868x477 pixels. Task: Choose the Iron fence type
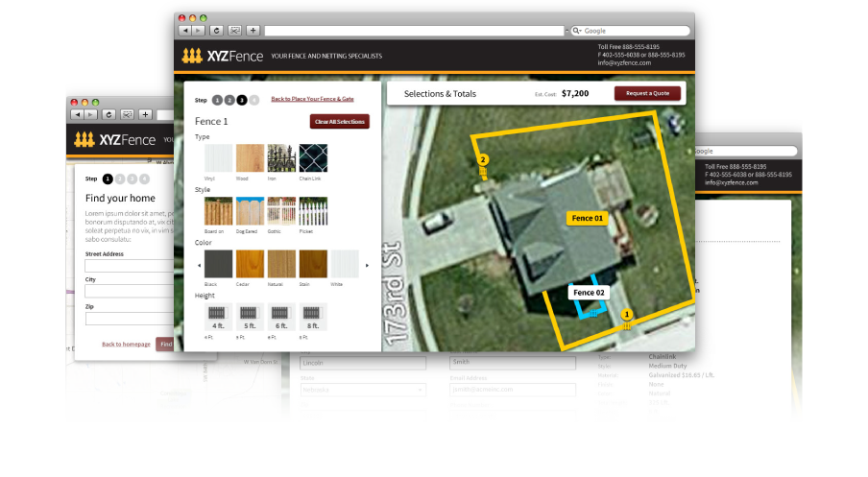point(280,158)
